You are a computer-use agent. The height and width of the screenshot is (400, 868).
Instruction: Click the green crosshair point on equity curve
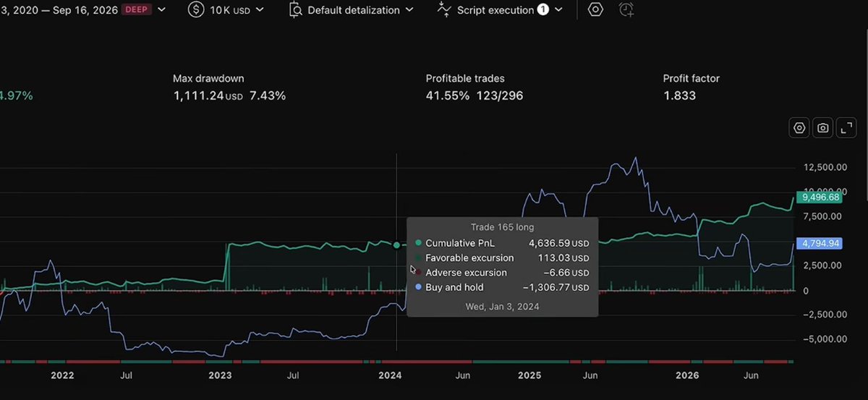pyautogui.click(x=396, y=245)
